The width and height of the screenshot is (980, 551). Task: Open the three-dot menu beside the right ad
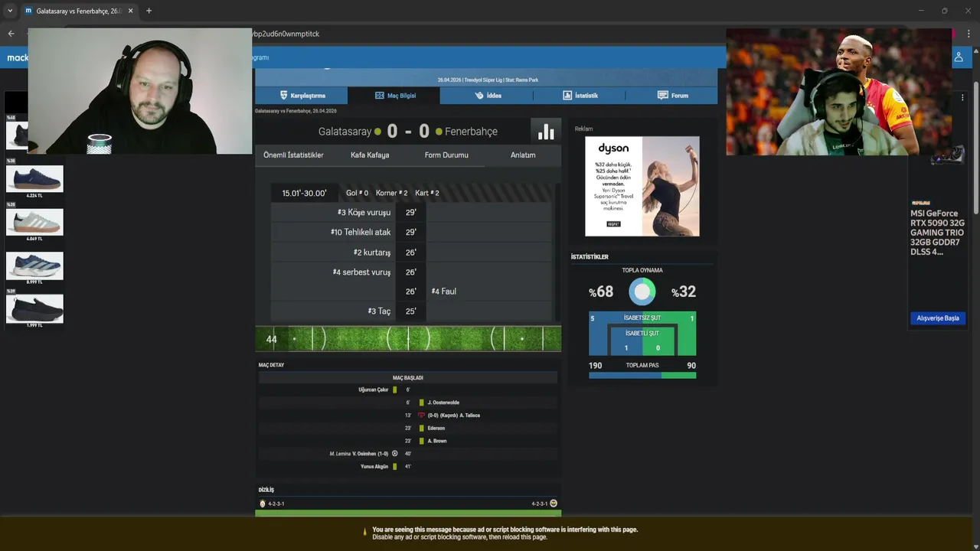pos(962,97)
